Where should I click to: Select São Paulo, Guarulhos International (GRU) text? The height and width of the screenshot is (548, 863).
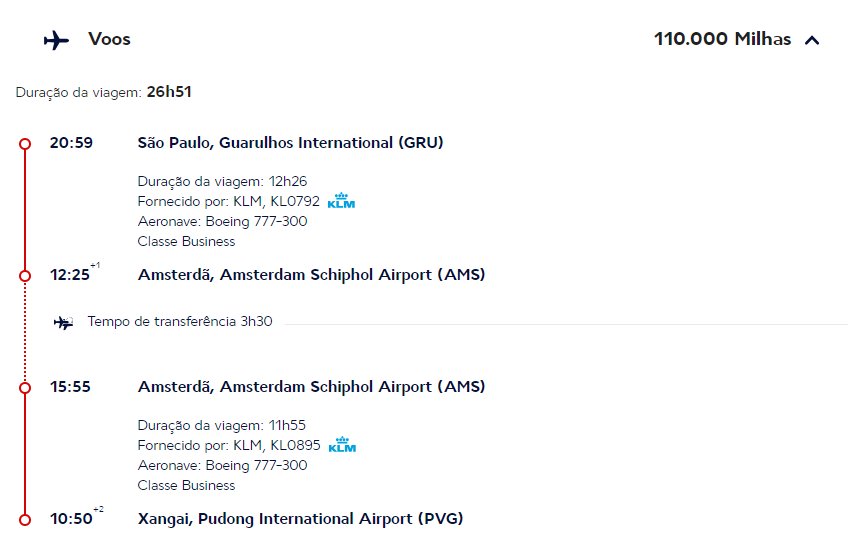click(290, 143)
